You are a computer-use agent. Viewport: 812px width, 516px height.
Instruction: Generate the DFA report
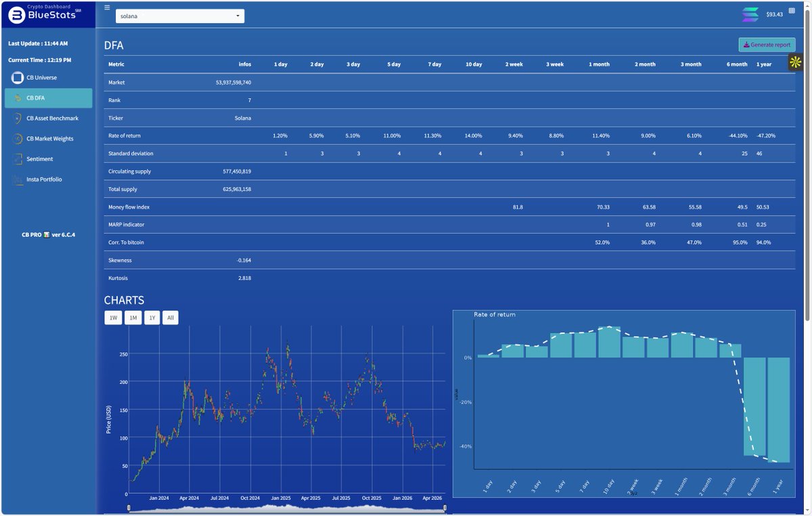coord(767,45)
